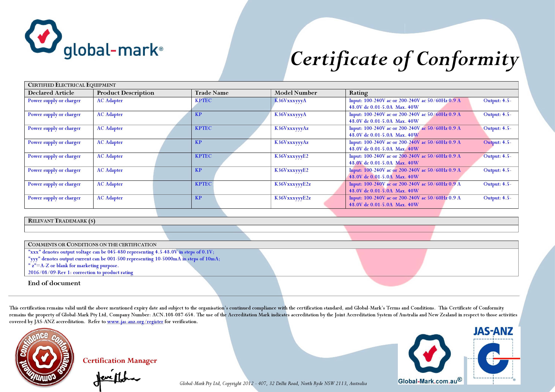Image resolution: width=555 pixels, height=392 pixels.
Task: Click the Product Description column header
Action: pyautogui.click(x=125, y=93)
